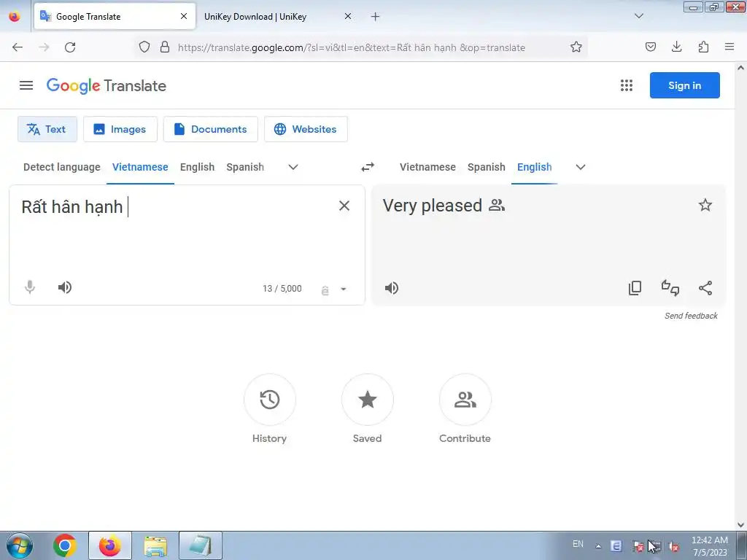Rate this translation thumbs icon

click(x=670, y=288)
